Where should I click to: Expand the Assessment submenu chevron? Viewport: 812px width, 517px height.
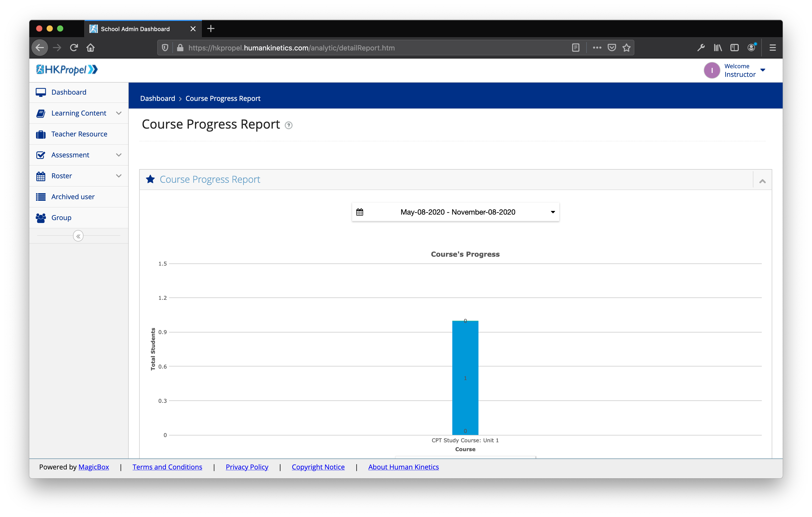tap(119, 155)
